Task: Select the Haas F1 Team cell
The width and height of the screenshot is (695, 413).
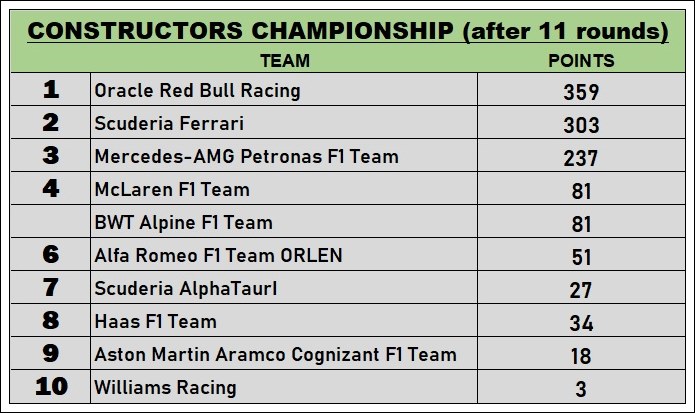Action: (155, 321)
